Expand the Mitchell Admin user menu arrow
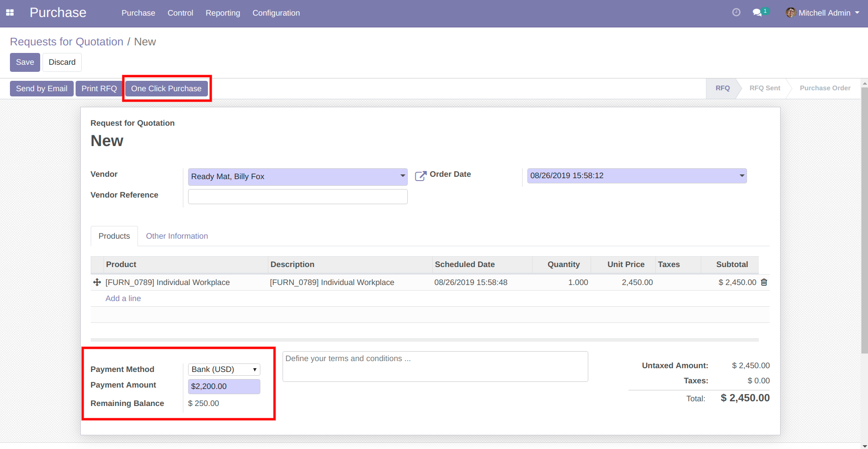868x449 pixels. pos(857,13)
